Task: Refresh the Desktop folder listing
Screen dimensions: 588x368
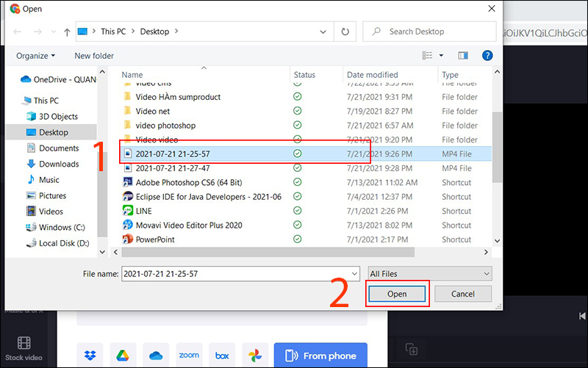Action: pyautogui.click(x=345, y=32)
